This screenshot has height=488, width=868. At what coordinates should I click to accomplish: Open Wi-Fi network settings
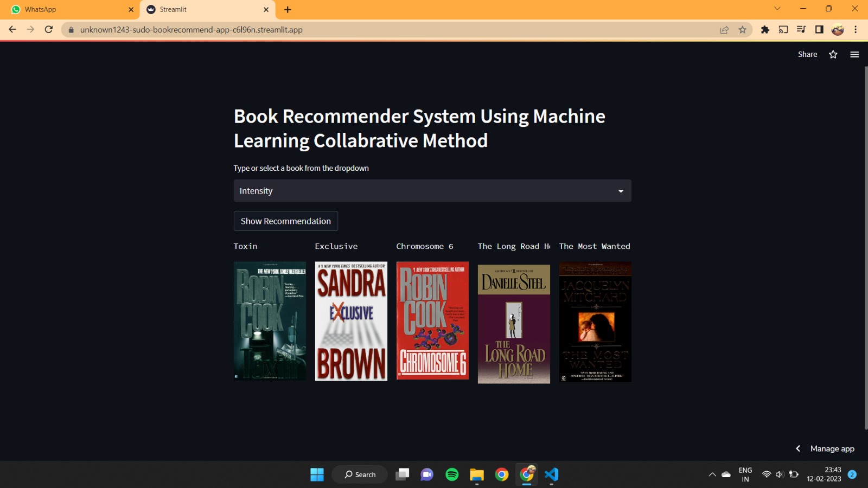tap(766, 474)
